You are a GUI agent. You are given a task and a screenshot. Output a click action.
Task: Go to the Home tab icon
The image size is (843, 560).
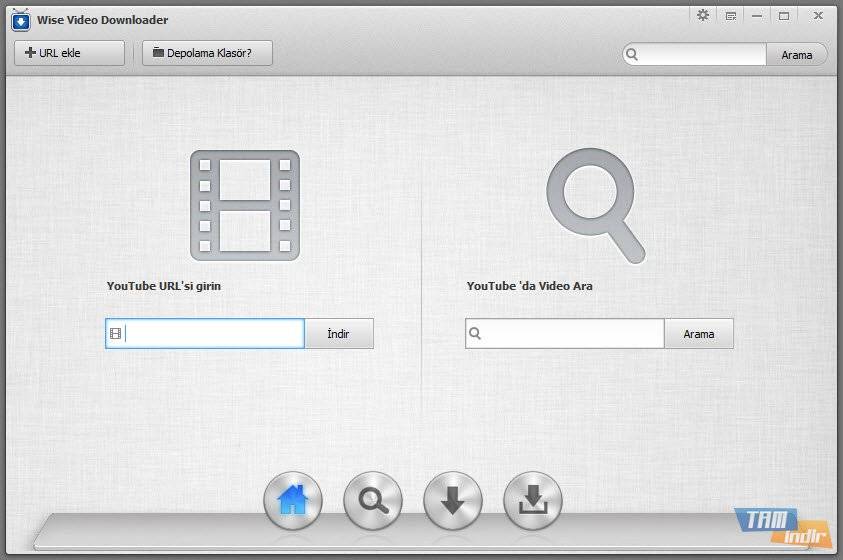(292, 501)
